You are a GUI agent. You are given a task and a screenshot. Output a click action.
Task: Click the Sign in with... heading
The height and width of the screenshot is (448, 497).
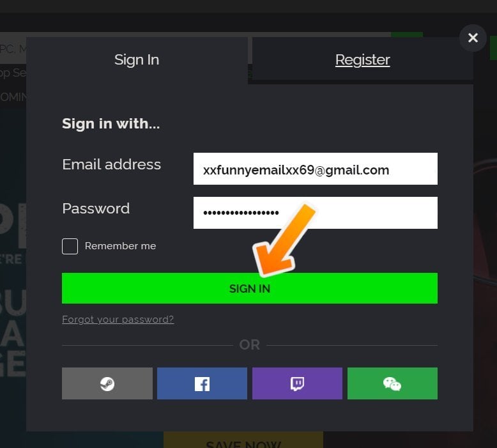click(111, 123)
